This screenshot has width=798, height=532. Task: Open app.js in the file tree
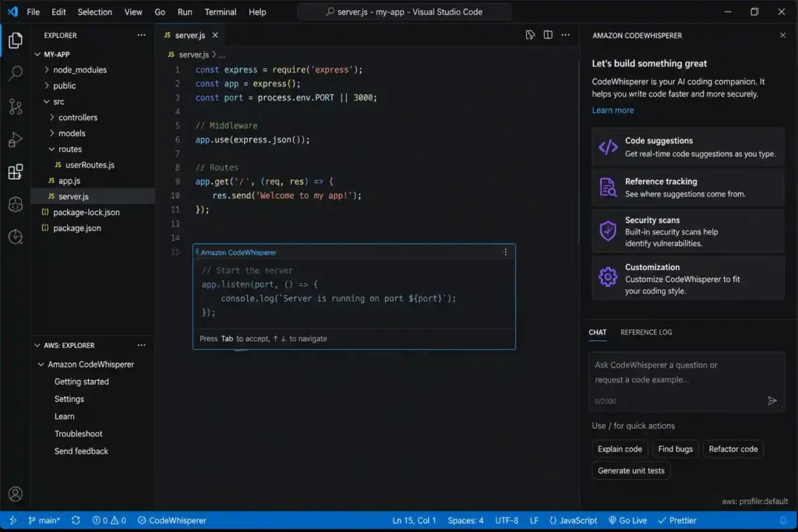[x=69, y=181]
